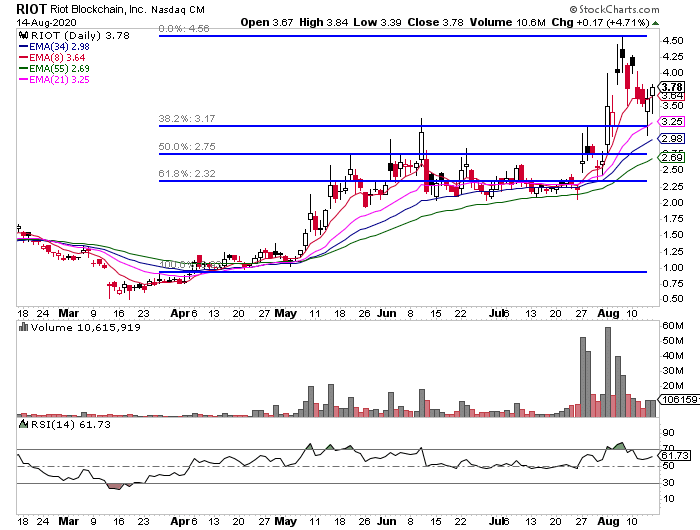
Task: Click the Volume 10,615,919 panel label
Action: (86, 328)
